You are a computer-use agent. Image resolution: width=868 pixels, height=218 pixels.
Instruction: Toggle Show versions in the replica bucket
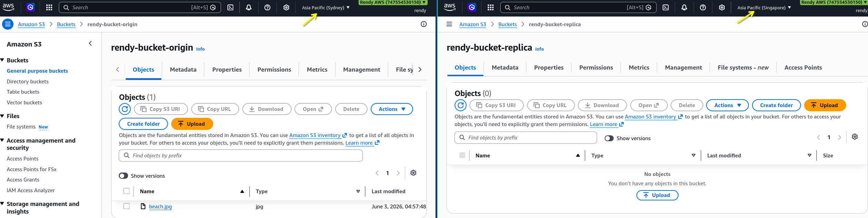[609, 138]
